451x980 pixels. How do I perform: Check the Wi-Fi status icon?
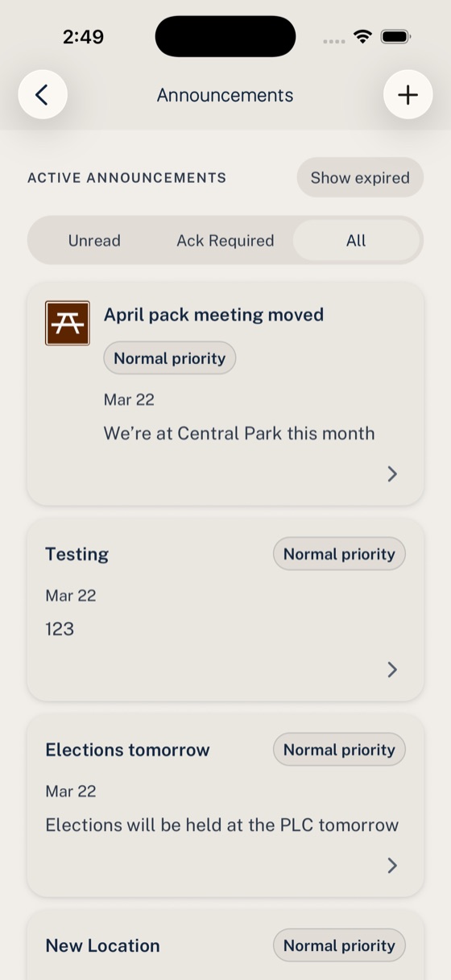pyautogui.click(x=363, y=37)
